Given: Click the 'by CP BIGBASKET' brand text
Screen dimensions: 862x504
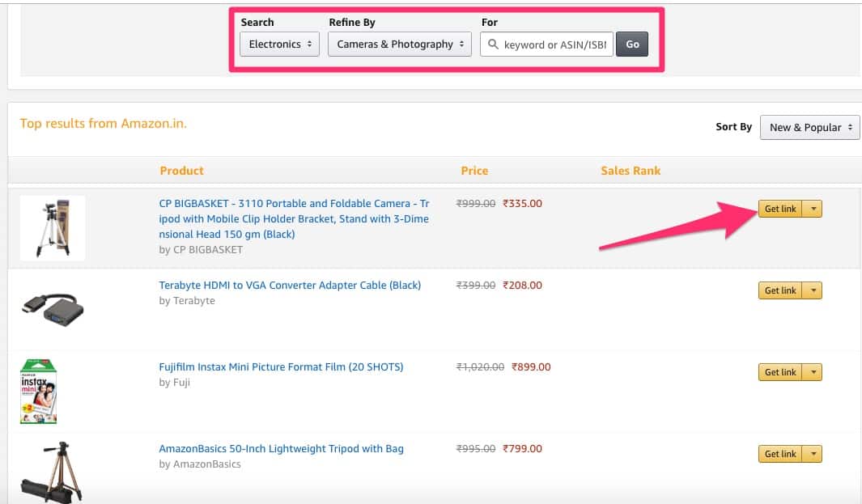Looking at the screenshot, I should [x=201, y=249].
